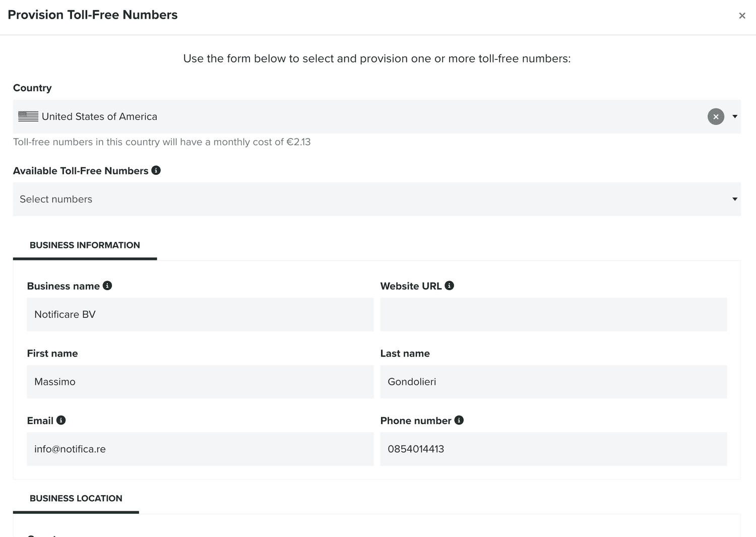Image resolution: width=756 pixels, height=537 pixels.
Task: Close the Provision Toll-Free Numbers dialog
Action: pos(742,16)
